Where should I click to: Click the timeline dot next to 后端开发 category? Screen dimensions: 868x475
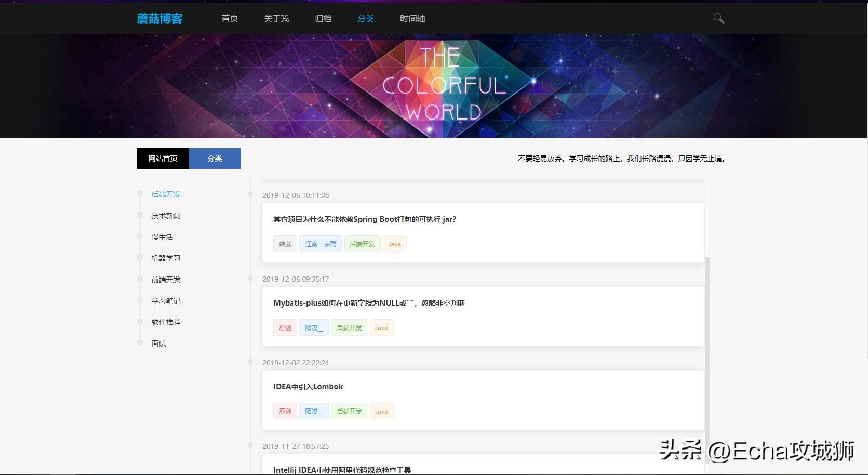[139, 194]
